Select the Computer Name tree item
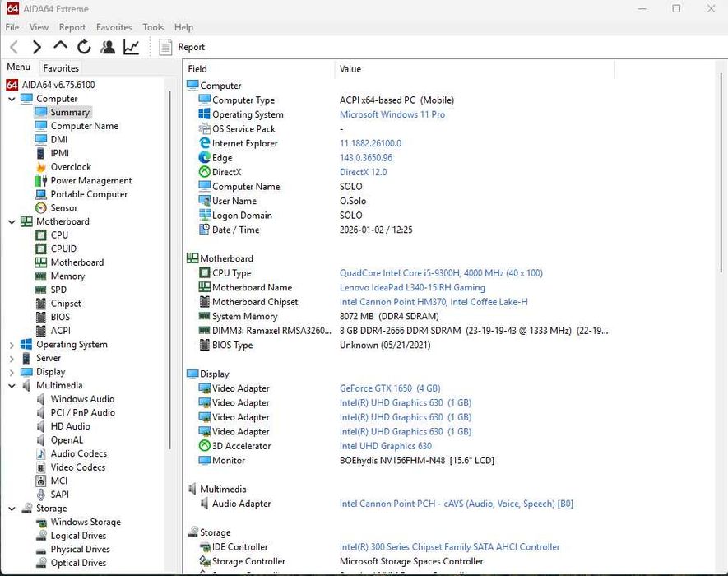728x576 pixels. (85, 126)
